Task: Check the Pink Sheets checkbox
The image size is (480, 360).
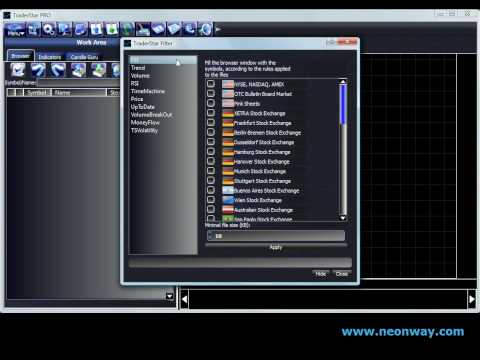Action: click(211, 103)
